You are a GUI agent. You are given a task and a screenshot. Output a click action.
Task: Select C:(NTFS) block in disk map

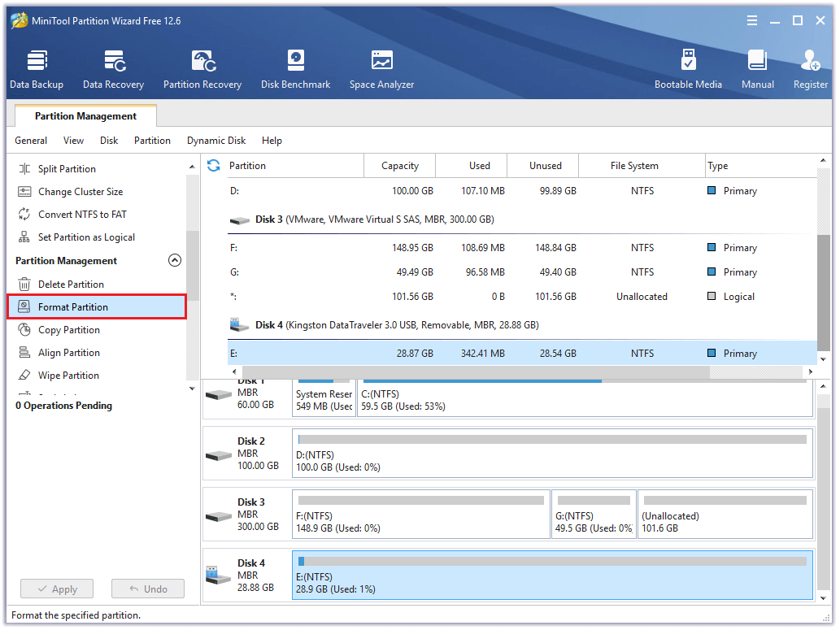click(585, 398)
